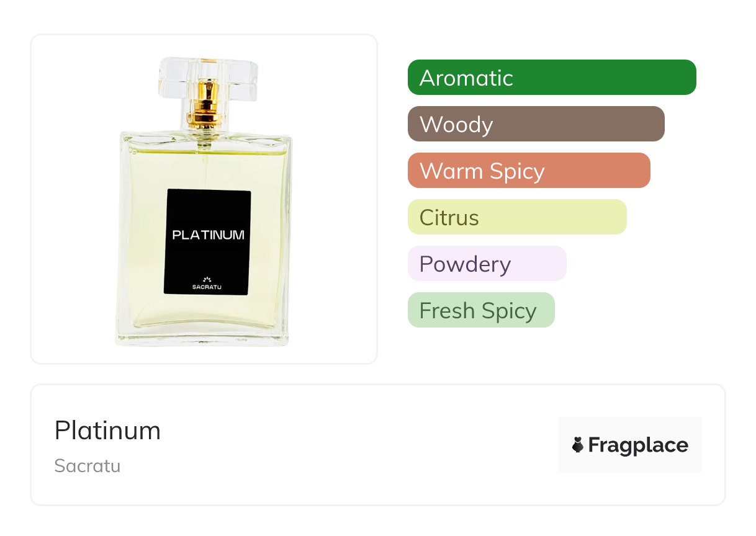Select the Woody accord bar
756x536 pixels.
pyautogui.click(x=536, y=124)
